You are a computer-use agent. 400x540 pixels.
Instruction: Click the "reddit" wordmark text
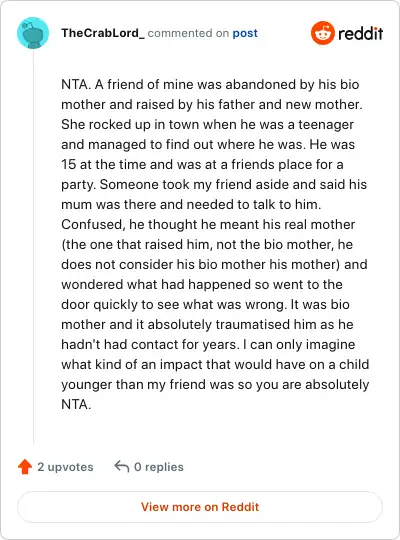click(360, 33)
